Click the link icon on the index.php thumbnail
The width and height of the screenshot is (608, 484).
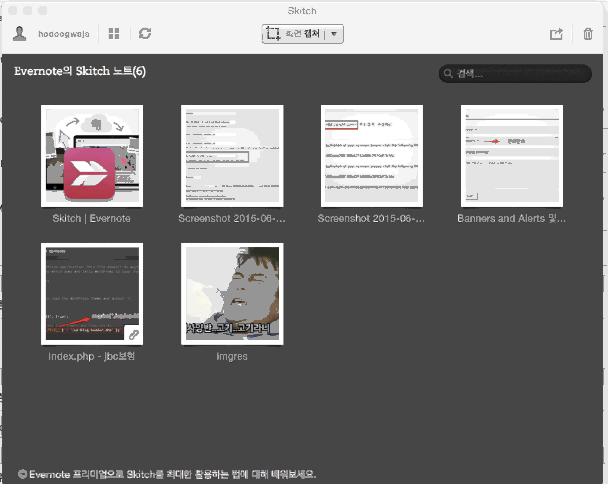click(x=134, y=335)
